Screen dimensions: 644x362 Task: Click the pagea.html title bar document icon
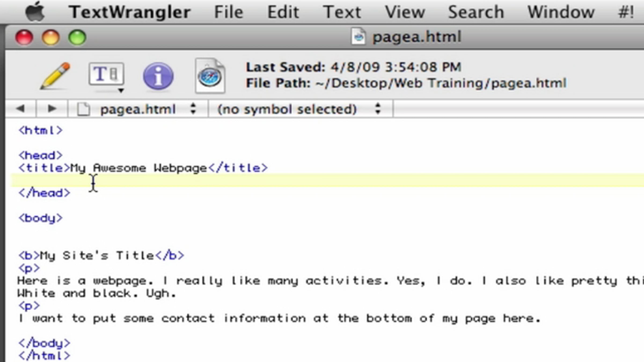[x=358, y=36]
